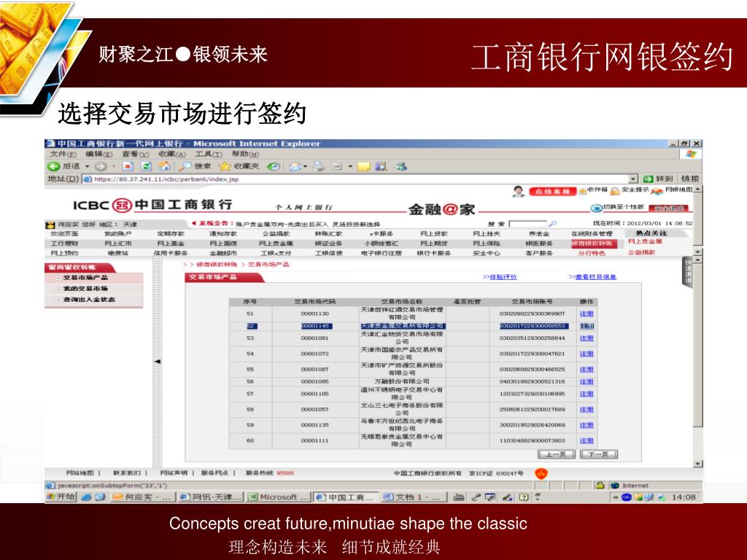Click the magnifier icon beside the bank search box
Viewport: 747px width, 560px height.
coord(553,223)
